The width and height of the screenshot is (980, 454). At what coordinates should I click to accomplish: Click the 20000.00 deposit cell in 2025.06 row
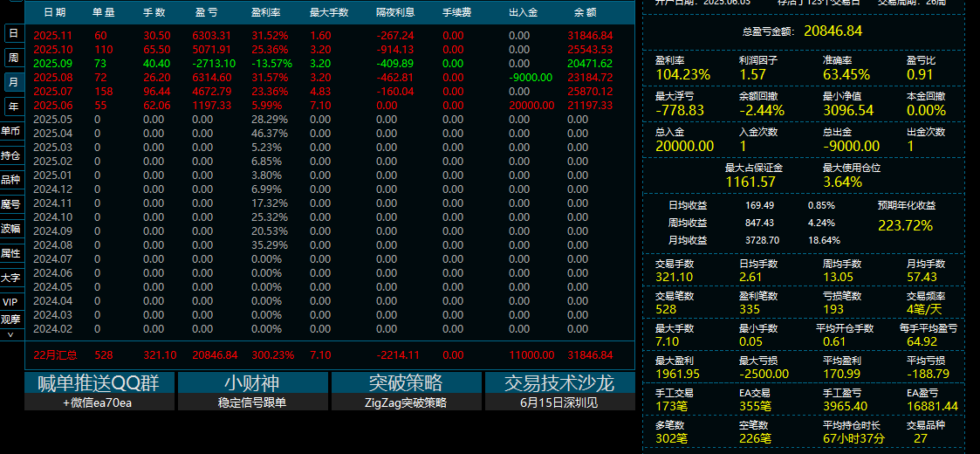click(x=531, y=105)
